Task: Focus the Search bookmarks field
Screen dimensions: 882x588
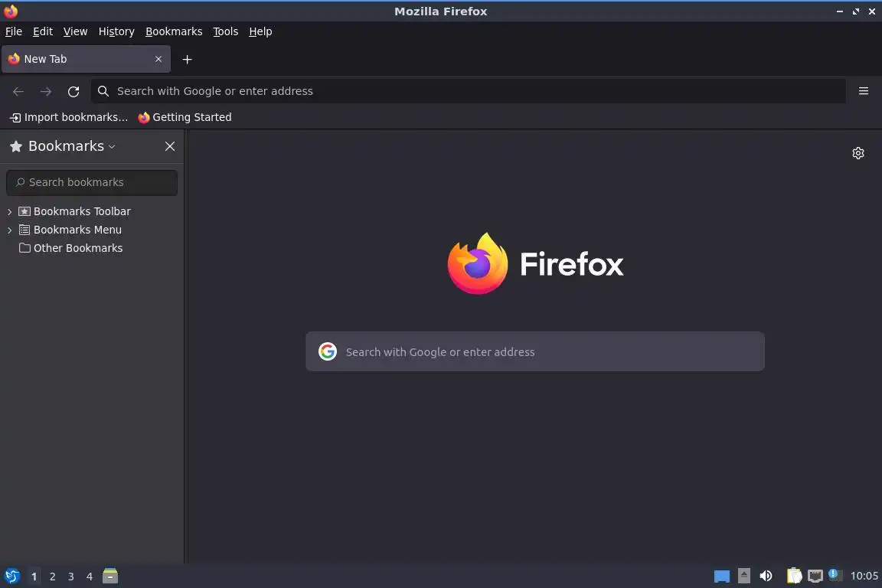Action: pos(92,182)
